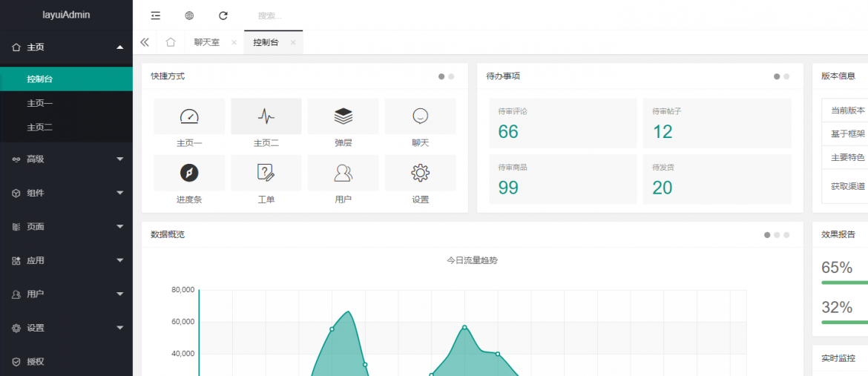Open the 用户 people shortcut icon

pyautogui.click(x=343, y=173)
